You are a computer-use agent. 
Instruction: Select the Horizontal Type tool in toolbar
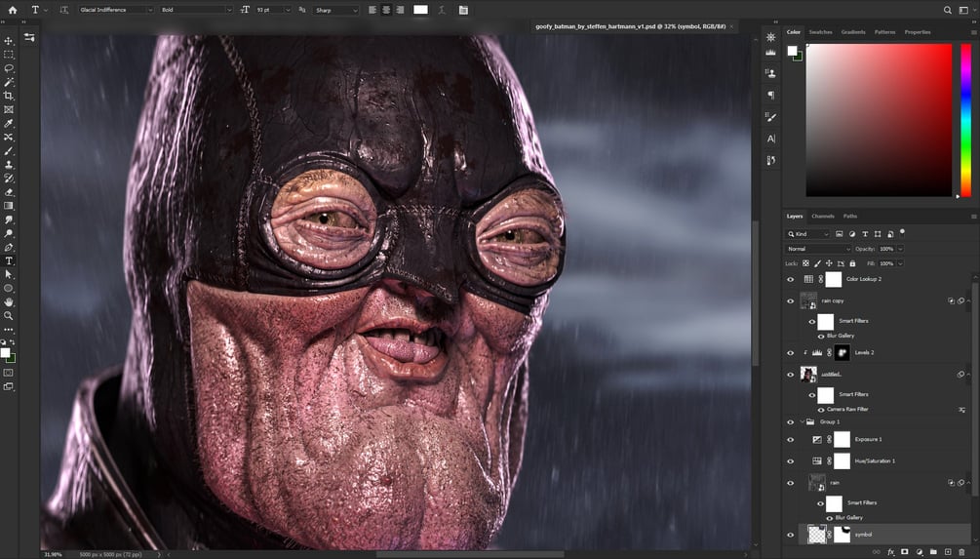point(9,260)
